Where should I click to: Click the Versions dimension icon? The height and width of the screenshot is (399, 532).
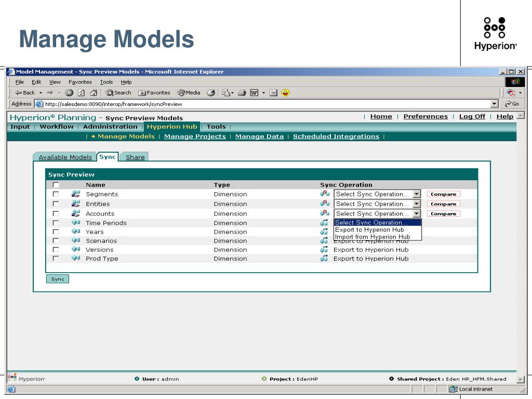(76, 249)
